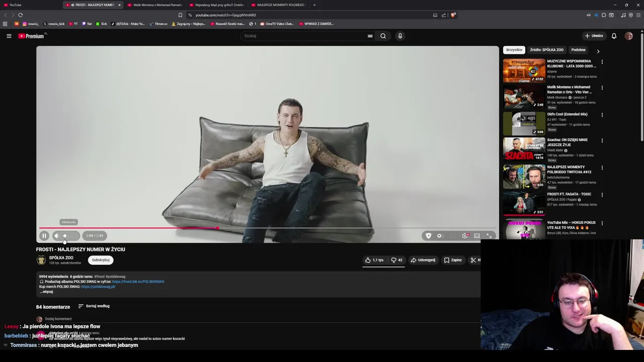
Task: Open SPÓŁKA ZOO channel avatar
Action: tap(41, 260)
